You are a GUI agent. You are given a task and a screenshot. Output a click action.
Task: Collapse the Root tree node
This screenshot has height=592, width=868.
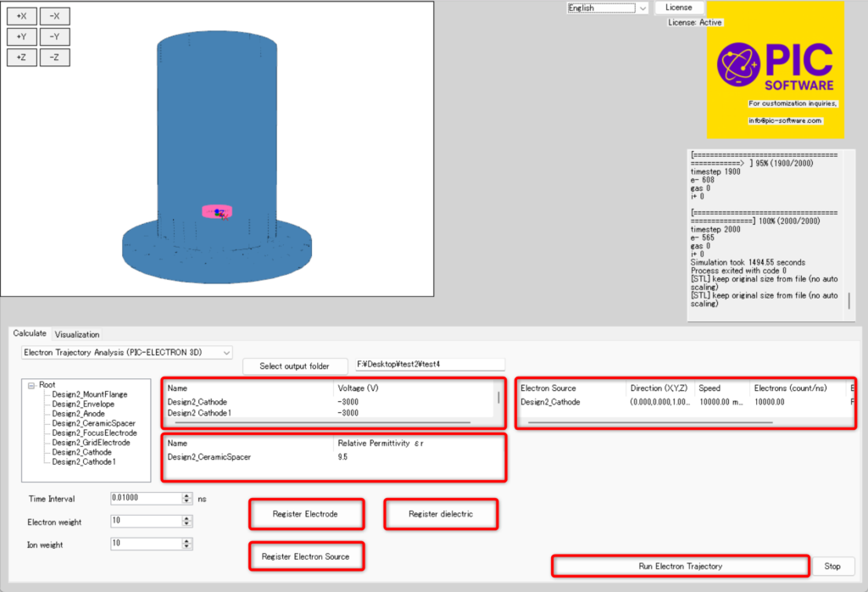tap(31, 385)
